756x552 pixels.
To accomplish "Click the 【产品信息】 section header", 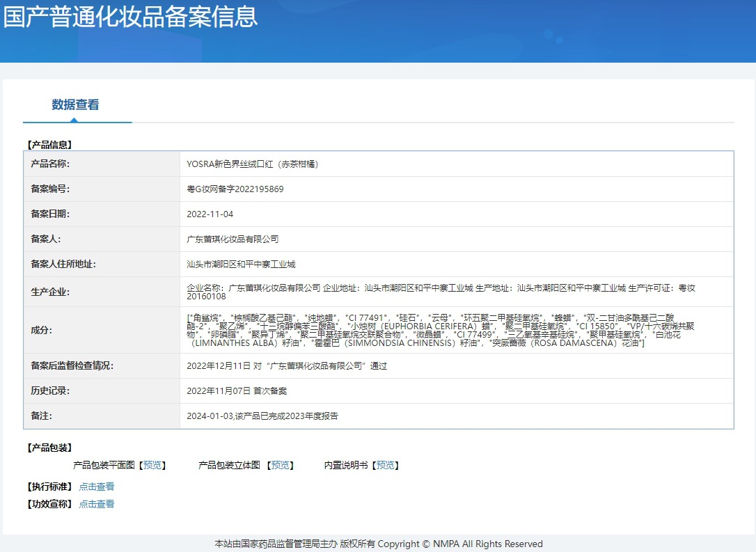I will [49, 145].
